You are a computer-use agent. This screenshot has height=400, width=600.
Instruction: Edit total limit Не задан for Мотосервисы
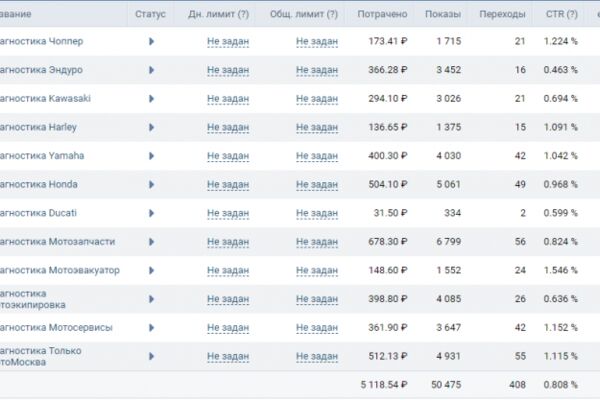317,328
